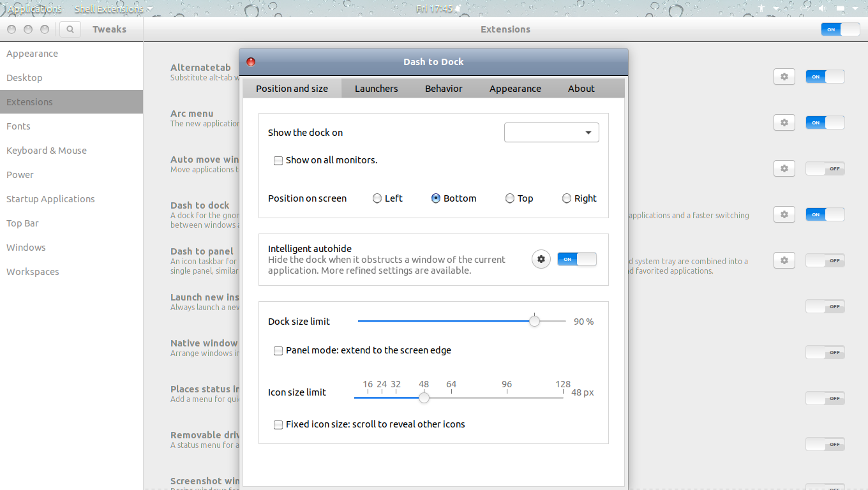Open the system menu arrow beside the battery icon

click(x=854, y=9)
